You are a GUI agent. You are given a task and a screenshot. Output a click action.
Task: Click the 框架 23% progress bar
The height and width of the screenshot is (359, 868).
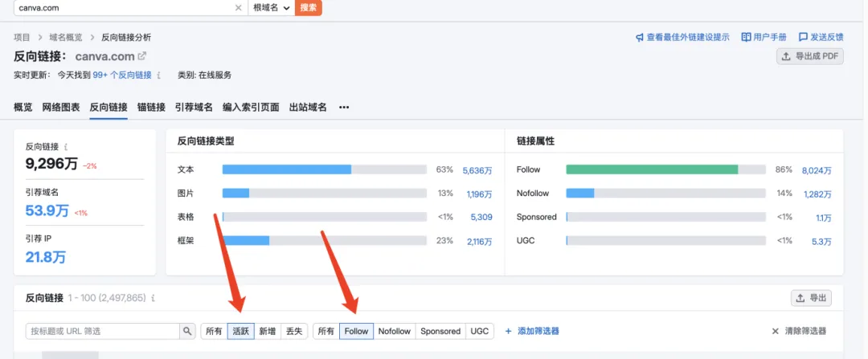(325, 241)
